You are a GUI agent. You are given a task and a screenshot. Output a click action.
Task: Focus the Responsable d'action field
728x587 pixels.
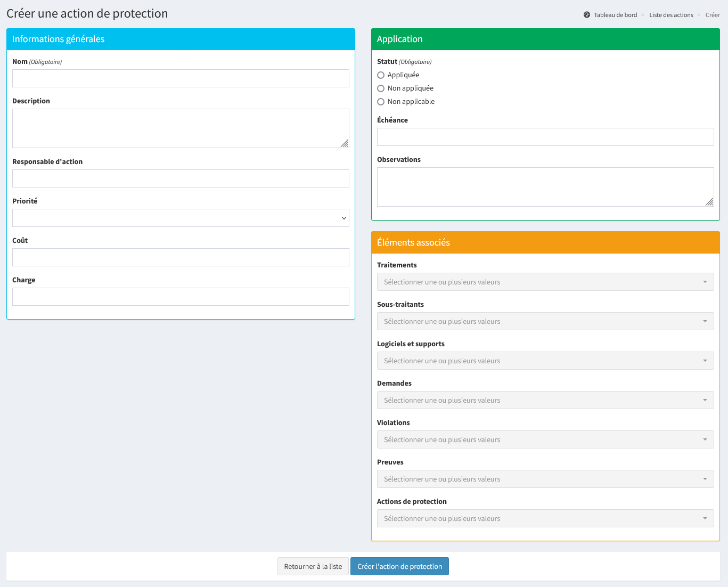click(x=181, y=178)
